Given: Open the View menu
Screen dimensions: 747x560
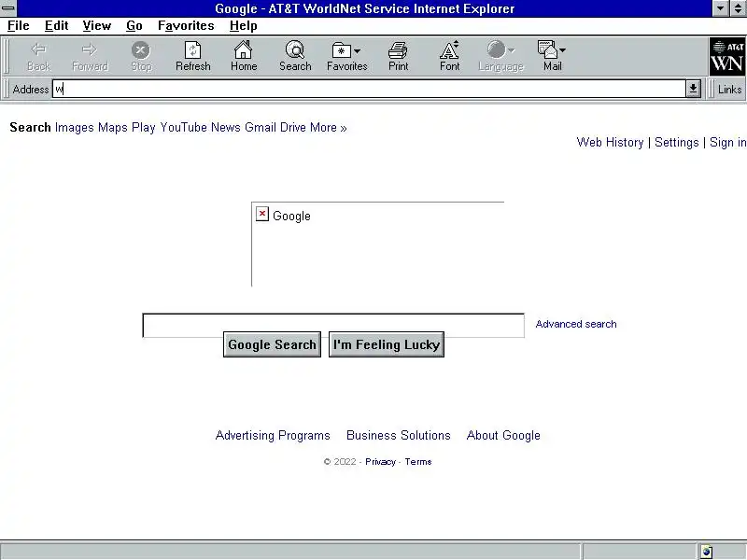Looking at the screenshot, I should pos(97,26).
